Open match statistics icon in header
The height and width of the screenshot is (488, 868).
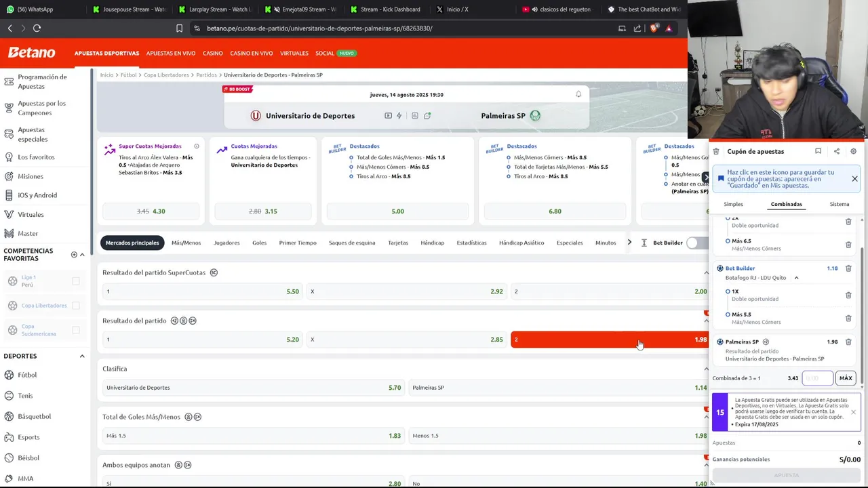[x=415, y=116]
